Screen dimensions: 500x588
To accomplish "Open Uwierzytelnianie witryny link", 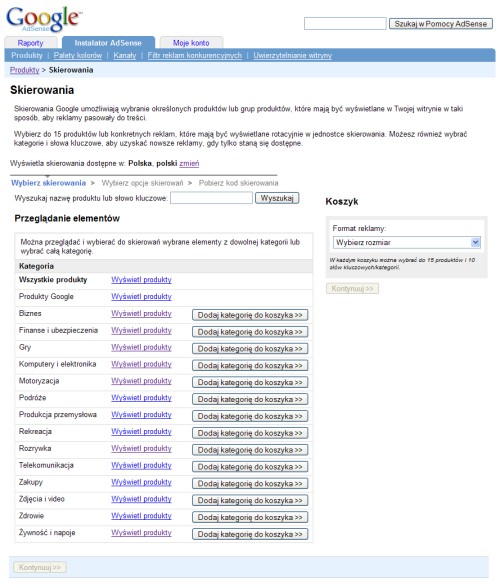I will click(x=292, y=55).
